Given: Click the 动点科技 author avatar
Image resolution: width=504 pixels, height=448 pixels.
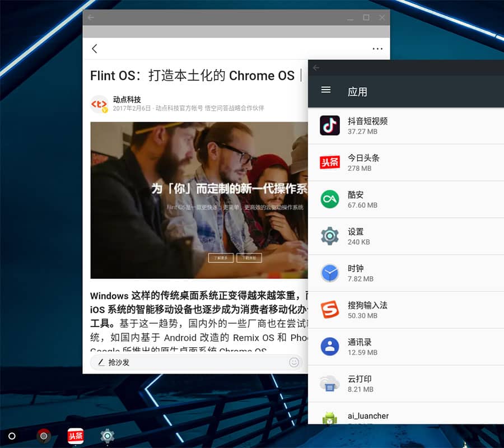Looking at the screenshot, I should click(99, 104).
